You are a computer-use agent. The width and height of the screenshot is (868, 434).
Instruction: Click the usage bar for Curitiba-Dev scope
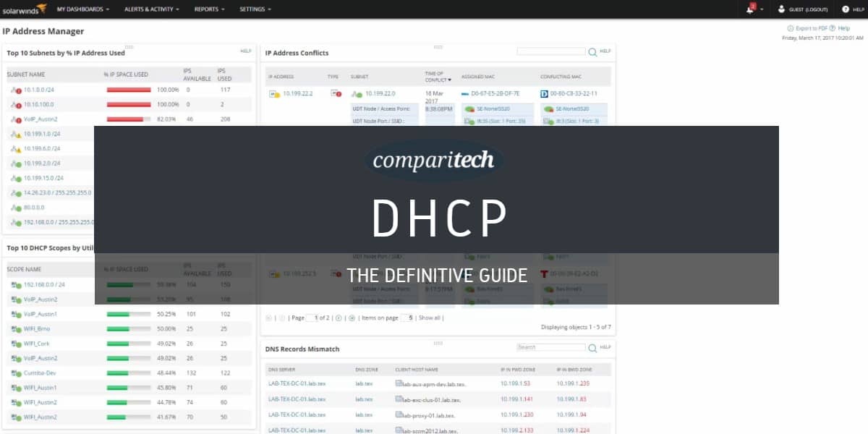pyautogui.click(x=129, y=373)
